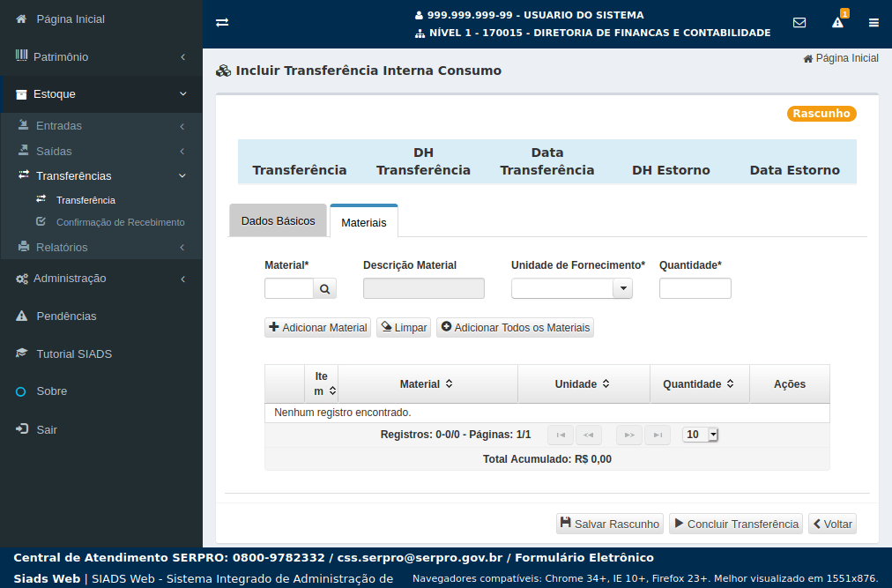Screen dimensions: 892x588
Task: Click the circle icon beside Sobre
Action: [21, 391]
